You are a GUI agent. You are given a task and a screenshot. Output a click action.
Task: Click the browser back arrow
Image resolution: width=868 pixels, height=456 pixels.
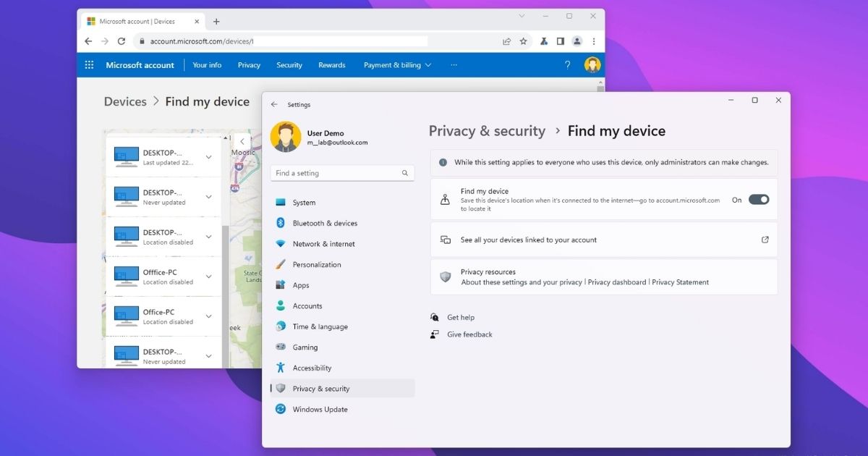click(x=88, y=41)
